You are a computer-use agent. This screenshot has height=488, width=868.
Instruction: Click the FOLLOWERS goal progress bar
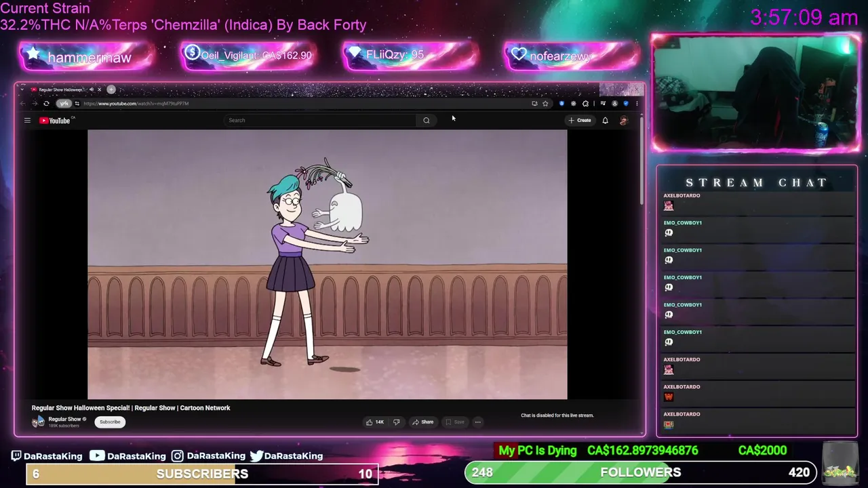(641, 472)
